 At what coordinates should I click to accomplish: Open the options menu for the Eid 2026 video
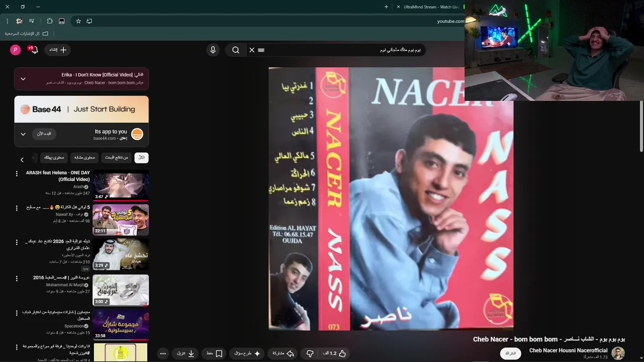[x=17, y=242]
